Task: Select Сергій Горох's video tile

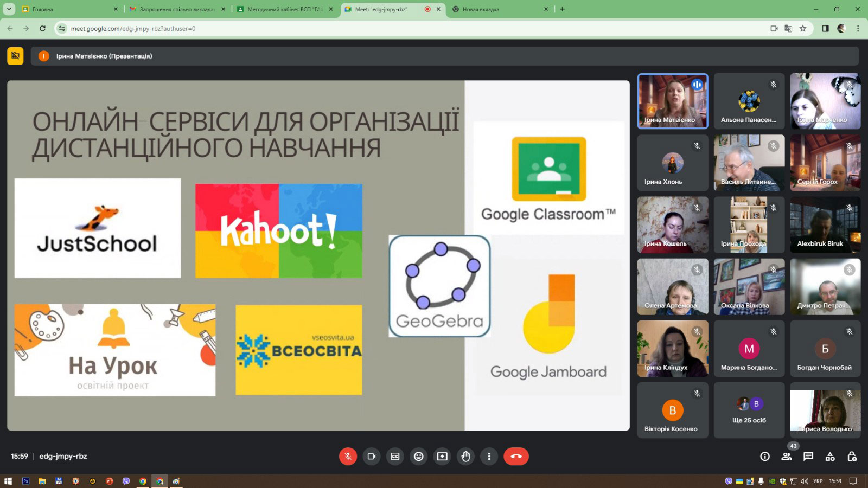Action: coord(825,163)
